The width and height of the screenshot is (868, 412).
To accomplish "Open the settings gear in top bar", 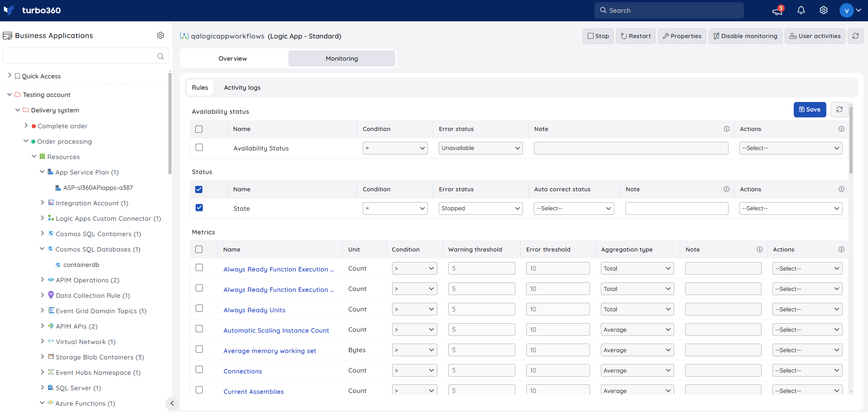I will (824, 10).
